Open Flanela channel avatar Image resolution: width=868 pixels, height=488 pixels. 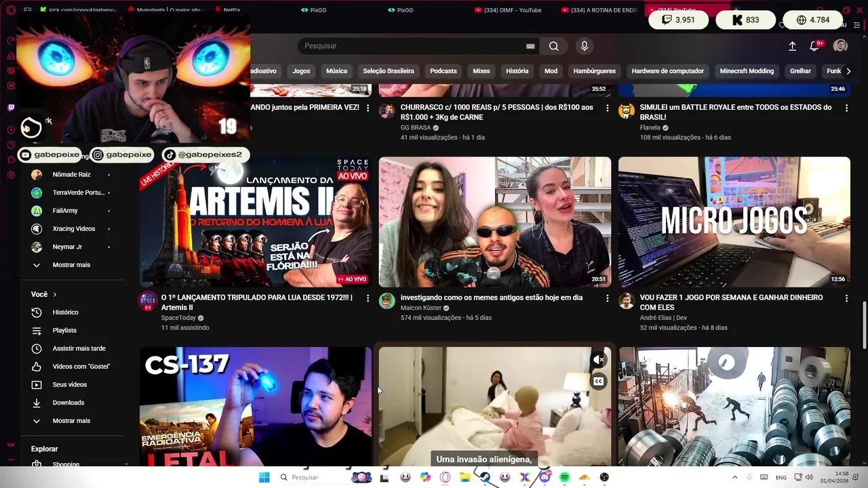pos(627,111)
